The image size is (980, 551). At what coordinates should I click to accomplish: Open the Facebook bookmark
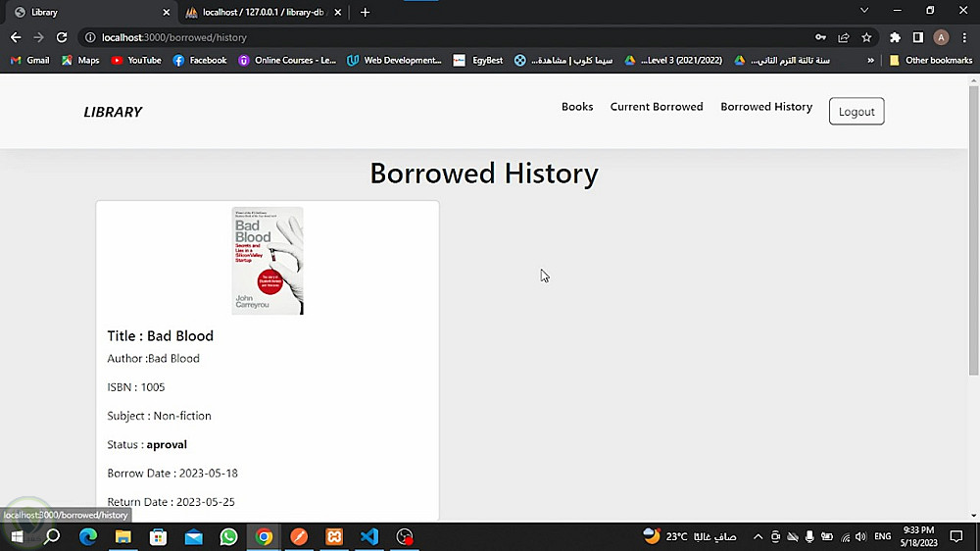point(200,60)
